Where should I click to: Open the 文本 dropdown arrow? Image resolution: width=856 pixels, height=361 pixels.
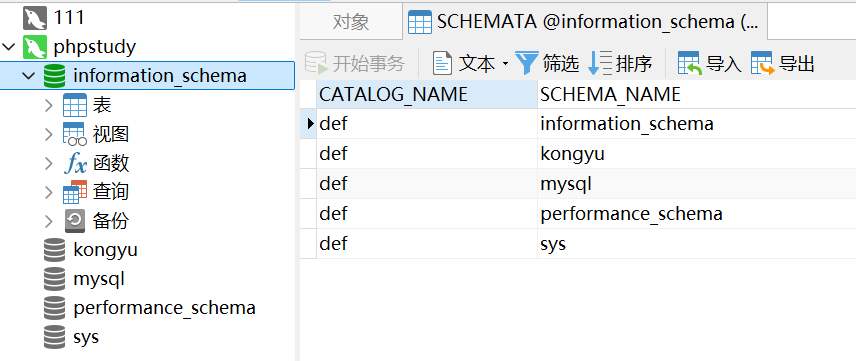tap(505, 64)
